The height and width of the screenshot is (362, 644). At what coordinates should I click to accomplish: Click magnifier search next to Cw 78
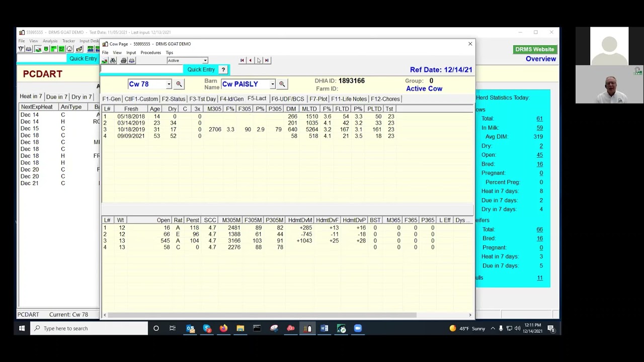[179, 84]
